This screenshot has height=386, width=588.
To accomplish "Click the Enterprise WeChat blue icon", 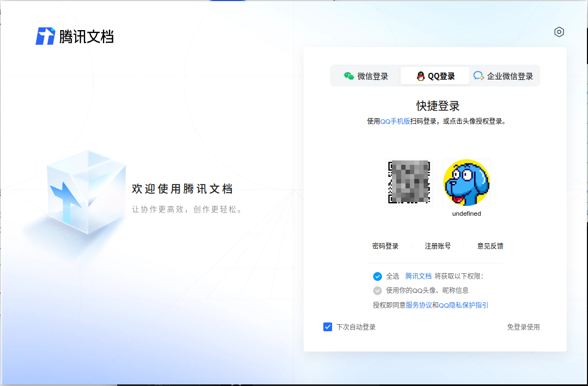I will click(x=479, y=76).
